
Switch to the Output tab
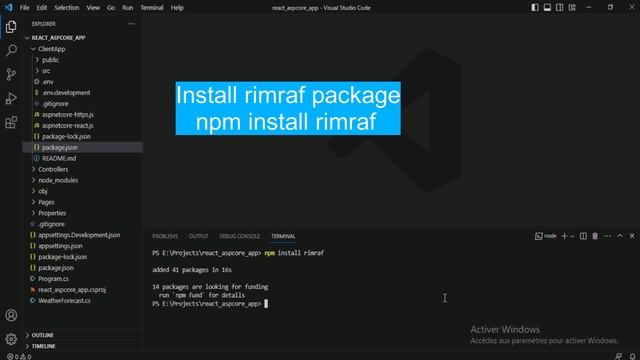pyautogui.click(x=198, y=236)
